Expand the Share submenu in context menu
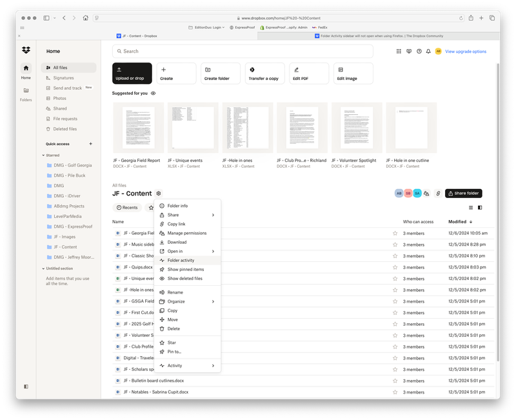 pos(213,215)
